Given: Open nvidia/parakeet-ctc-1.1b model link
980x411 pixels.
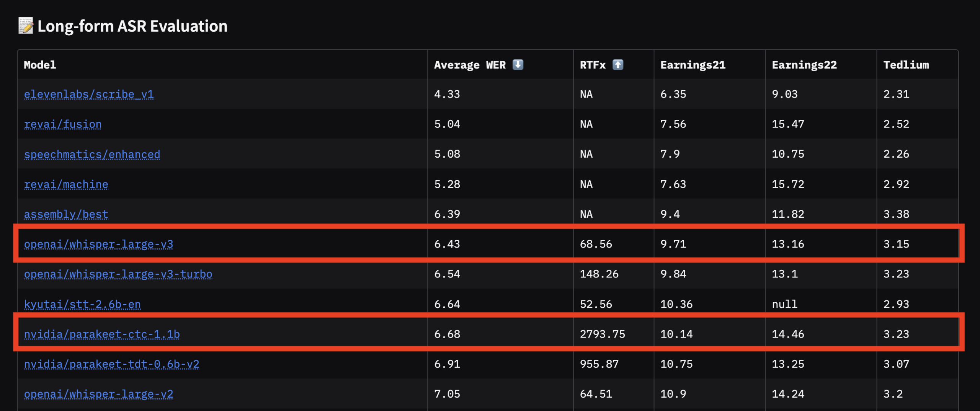Looking at the screenshot, I should point(102,334).
